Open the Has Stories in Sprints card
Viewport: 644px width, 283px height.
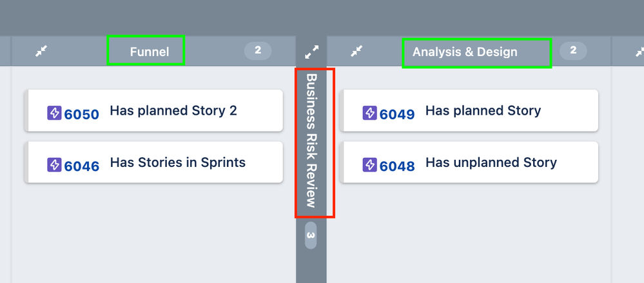tap(177, 162)
